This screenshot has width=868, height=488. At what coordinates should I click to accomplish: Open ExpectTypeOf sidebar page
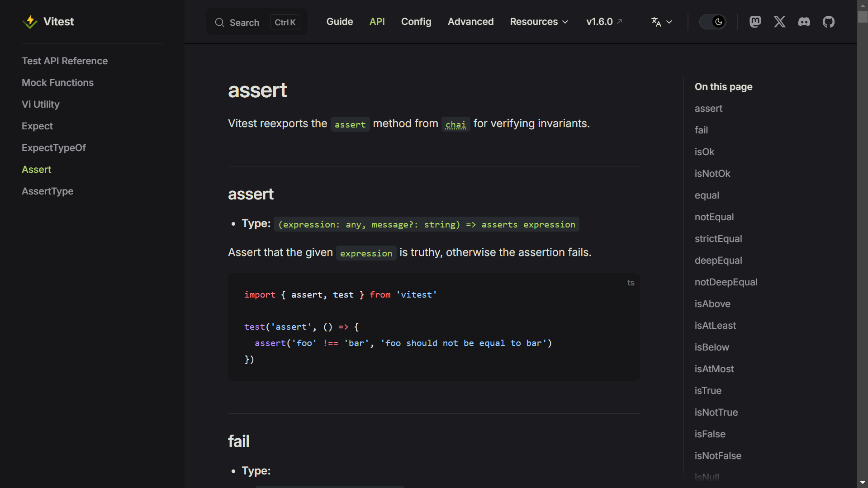tap(54, 147)
